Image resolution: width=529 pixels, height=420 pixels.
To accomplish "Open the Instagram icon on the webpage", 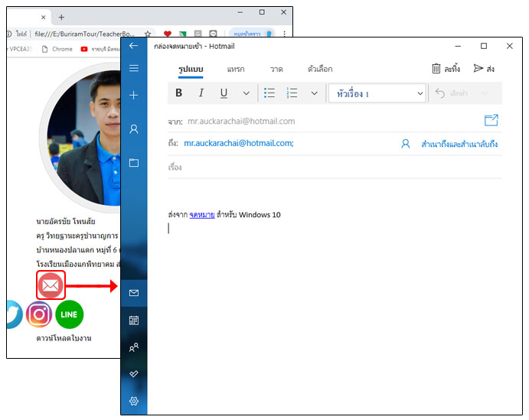I will coord(39,314).
